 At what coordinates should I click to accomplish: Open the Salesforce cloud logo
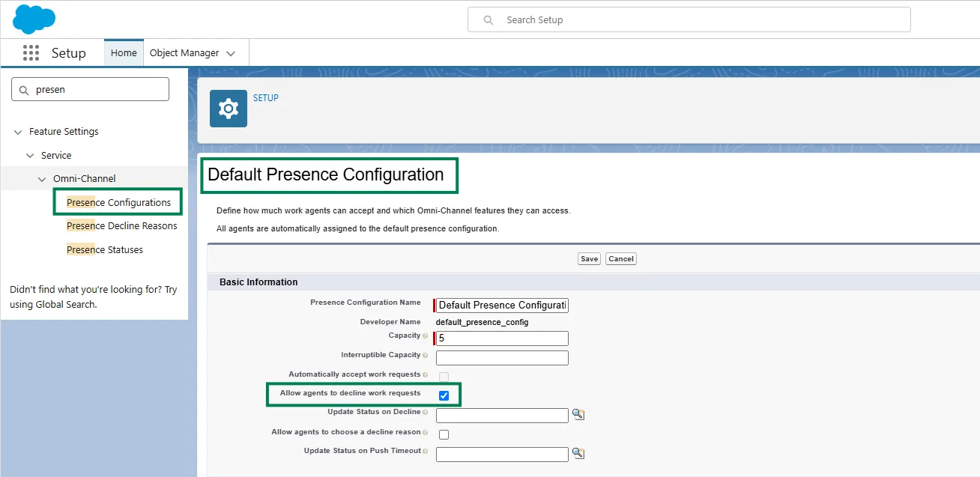(x=34, y=19)
